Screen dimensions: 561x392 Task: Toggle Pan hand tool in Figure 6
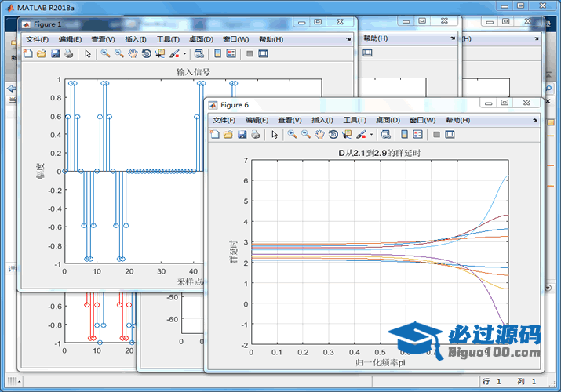coord(320,135)
